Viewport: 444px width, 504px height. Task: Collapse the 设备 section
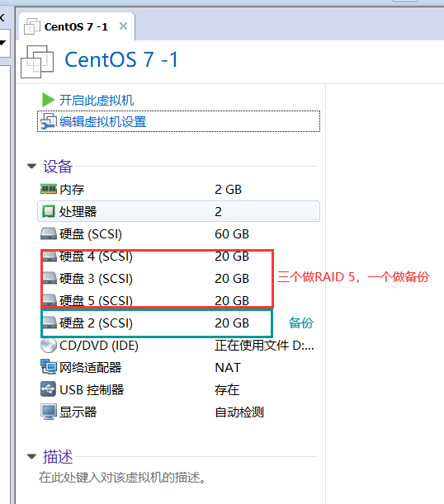(31, 166)
